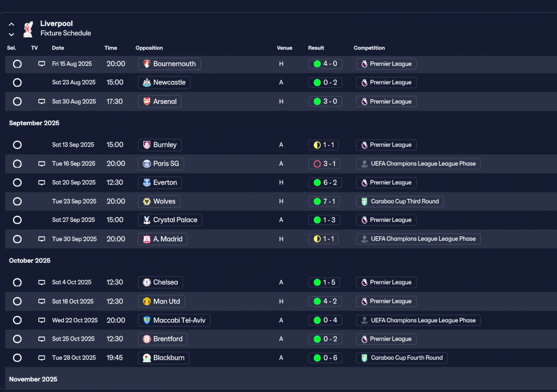The height and width of the screenshot is (392, 557).
Task: Select the Brentford fixture radio button
Action: point(17,339)
